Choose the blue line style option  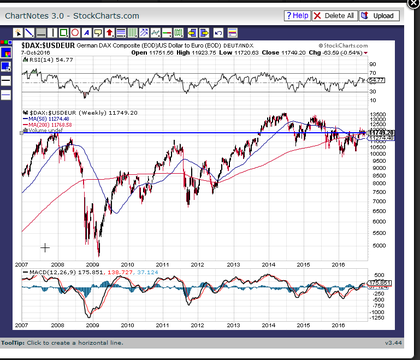coord(6,95)
